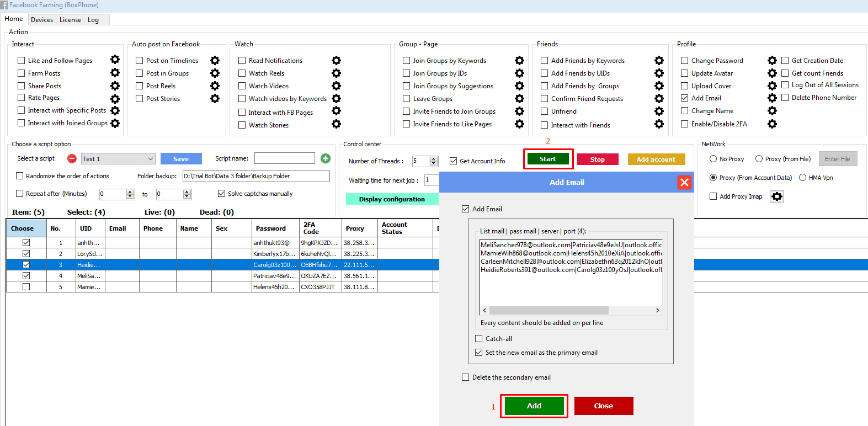Open settings gear for Leave Groups
The height and width of the screenshot is (426, 868).
pyautogui.click(x=519, y=98)
